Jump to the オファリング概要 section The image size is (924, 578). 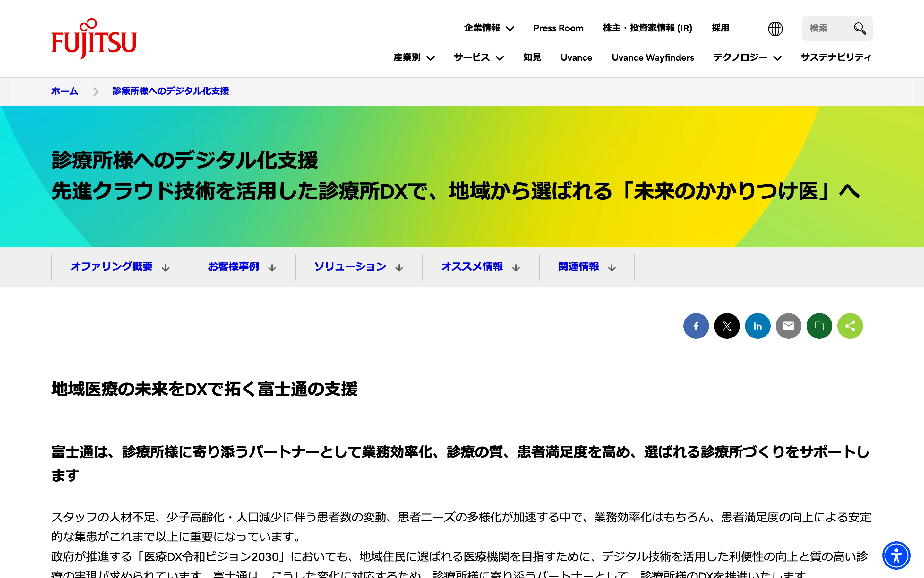111,267
